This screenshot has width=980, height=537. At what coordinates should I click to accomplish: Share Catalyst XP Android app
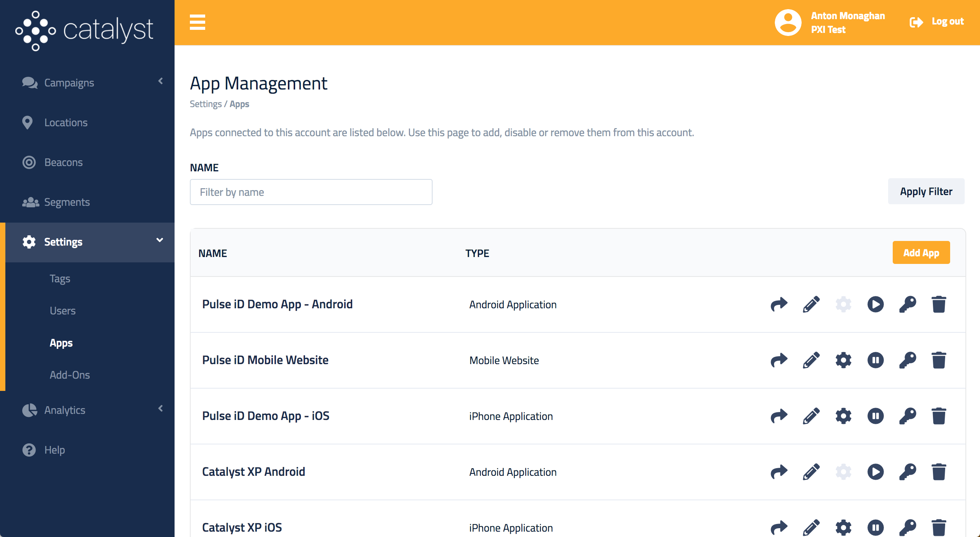(x=779, y=472)
